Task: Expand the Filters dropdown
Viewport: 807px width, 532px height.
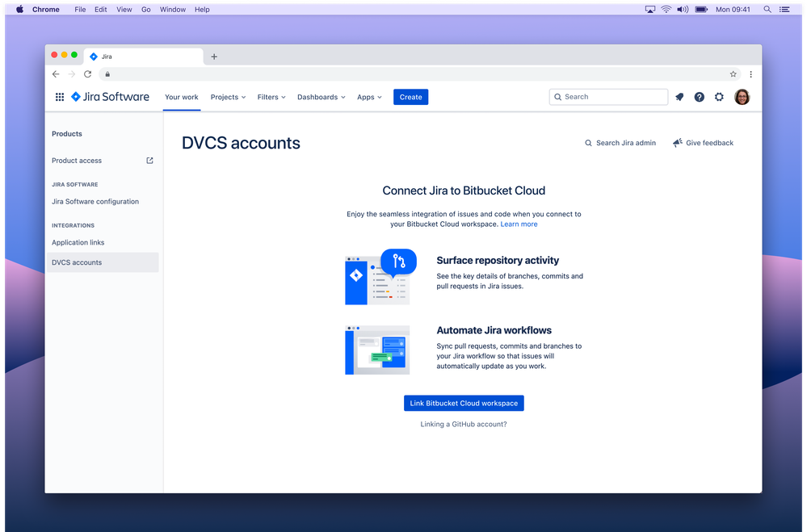Action: coord(271,97)
